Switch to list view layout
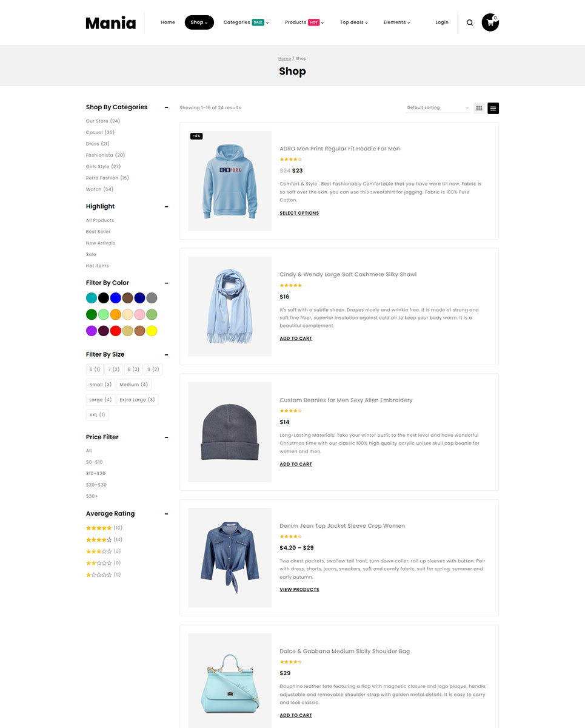 coord(493,108)
